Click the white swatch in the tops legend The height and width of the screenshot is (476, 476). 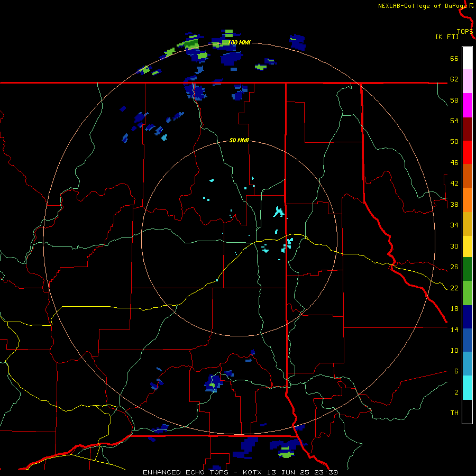(x=467, y=58)
